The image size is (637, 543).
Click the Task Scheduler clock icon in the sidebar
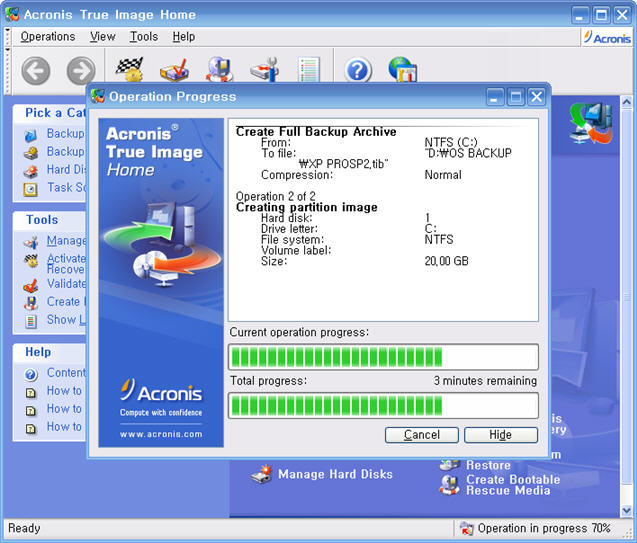pos(30,189)
